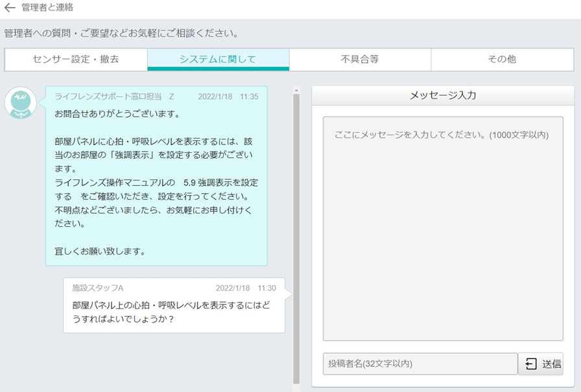
Task: Click sender name 施設スタッフA
Action: (x=98, y=288)
